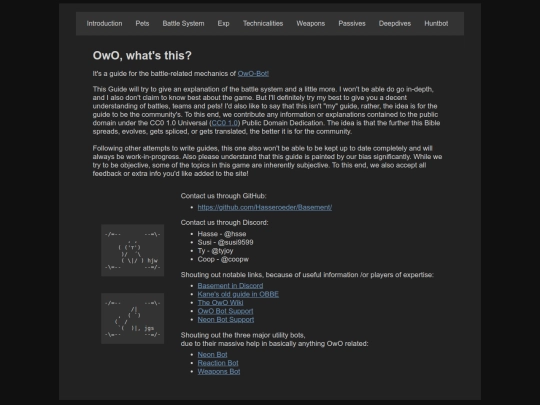Click the hjw ASCII art box
Image resolution: width=540 pixels, height=405 pixels.
tap(133, 250)
